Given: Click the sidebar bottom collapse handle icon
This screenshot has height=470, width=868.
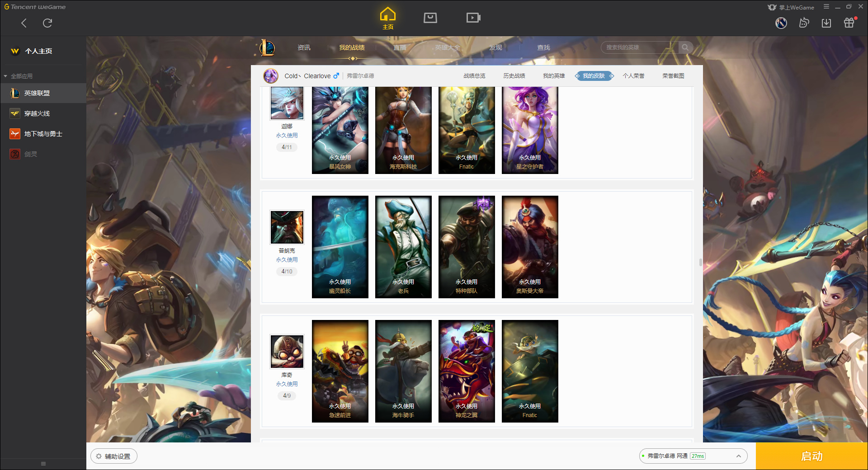Looking at the screenshot, I should [x=43, y=464].
